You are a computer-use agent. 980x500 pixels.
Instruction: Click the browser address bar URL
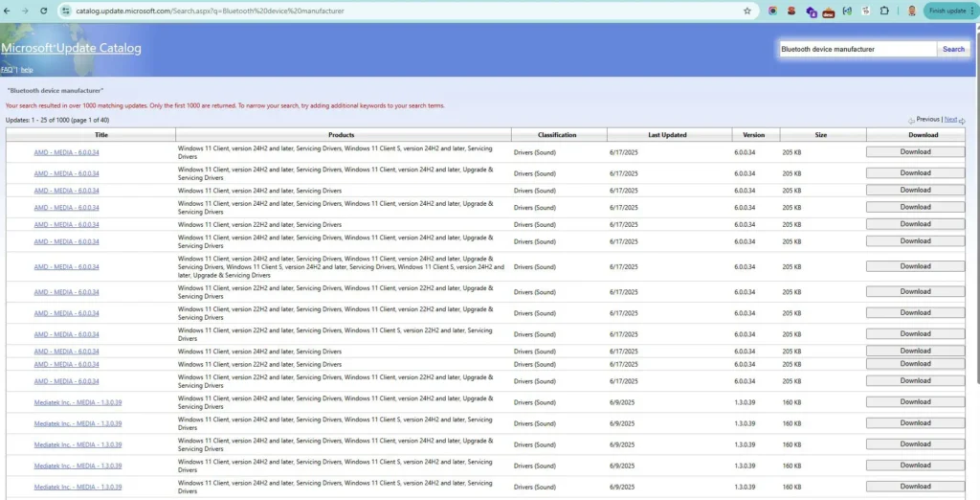[210, 11]
